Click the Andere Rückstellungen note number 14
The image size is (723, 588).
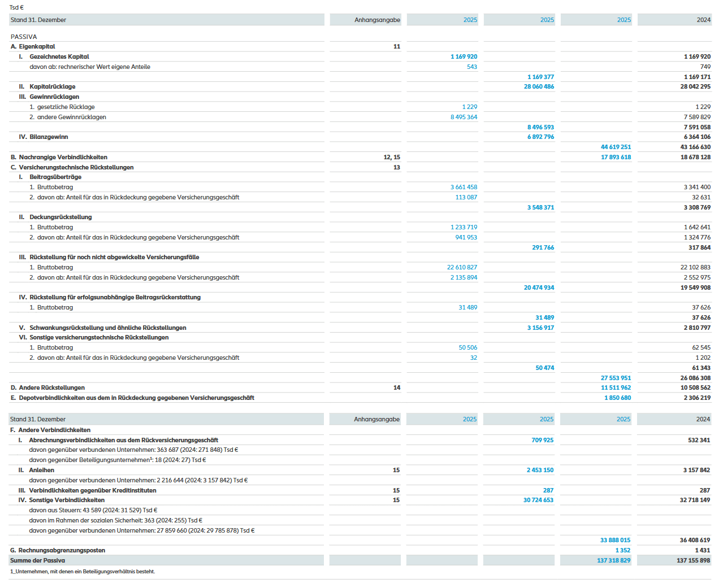[397, 387]
